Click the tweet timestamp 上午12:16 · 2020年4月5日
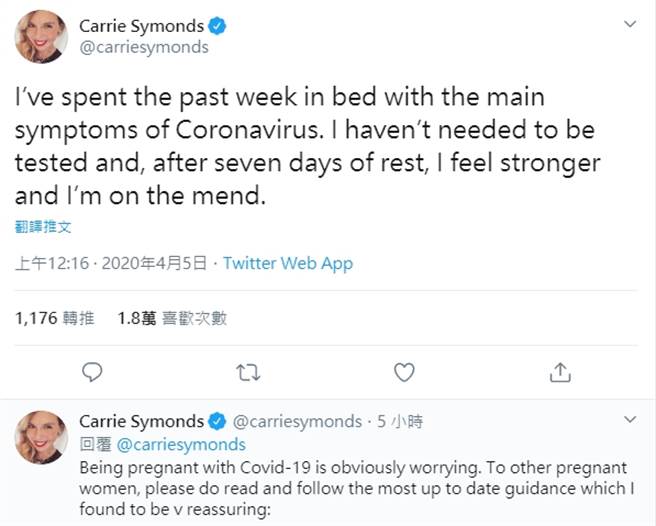 point(111,264)
